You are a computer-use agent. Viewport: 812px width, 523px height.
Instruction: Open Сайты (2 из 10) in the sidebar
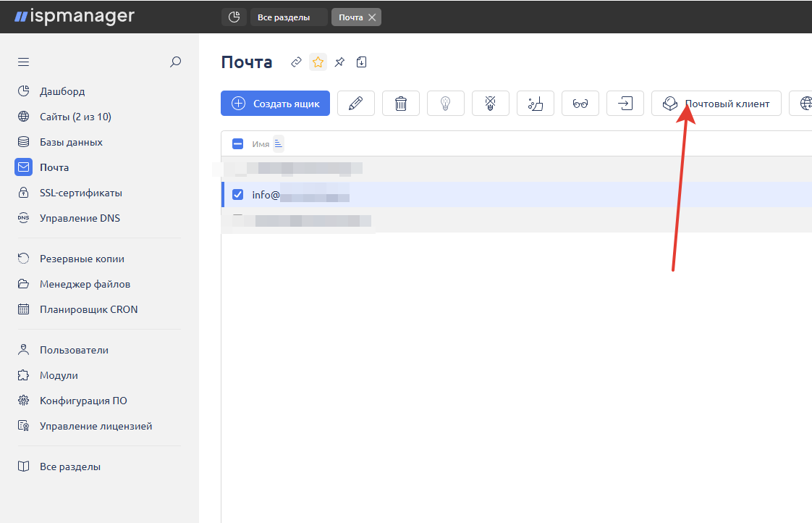click(75, 117)
